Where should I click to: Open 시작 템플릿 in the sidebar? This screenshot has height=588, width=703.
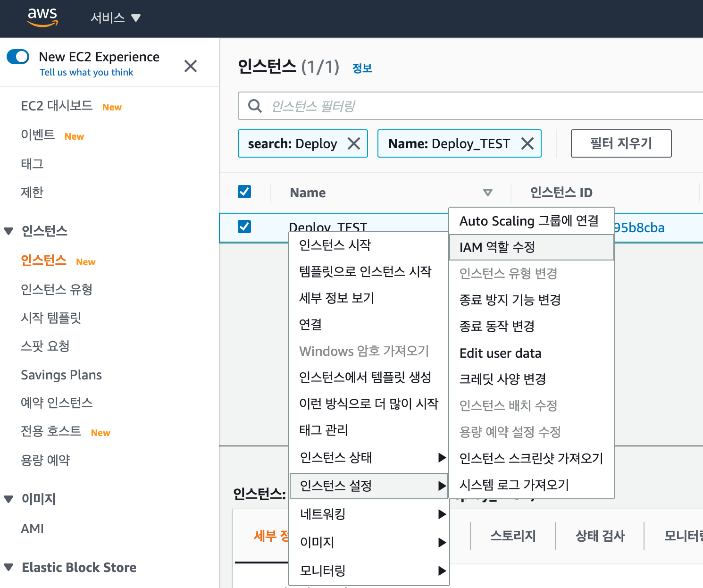51,318
